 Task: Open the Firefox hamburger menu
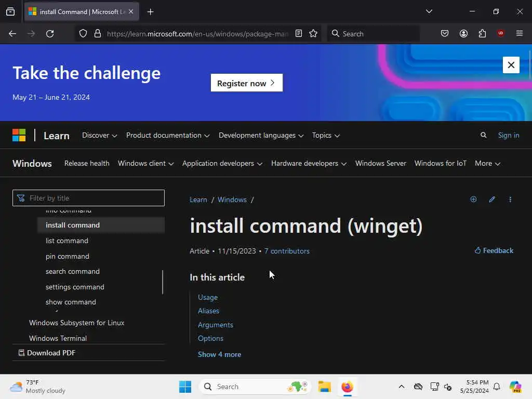[519, 33]
